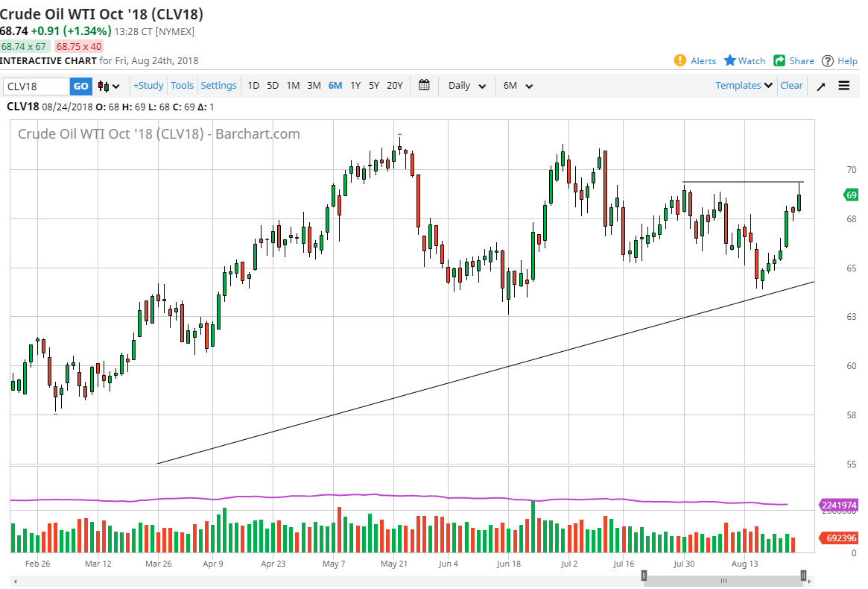Open the calendar date picker
868x589 pixels.
(424, 85)
